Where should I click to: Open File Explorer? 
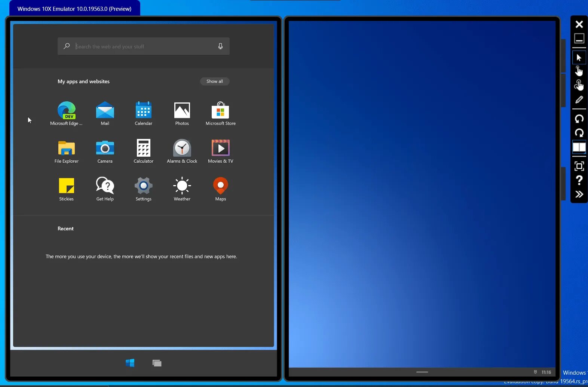point(67,151)
